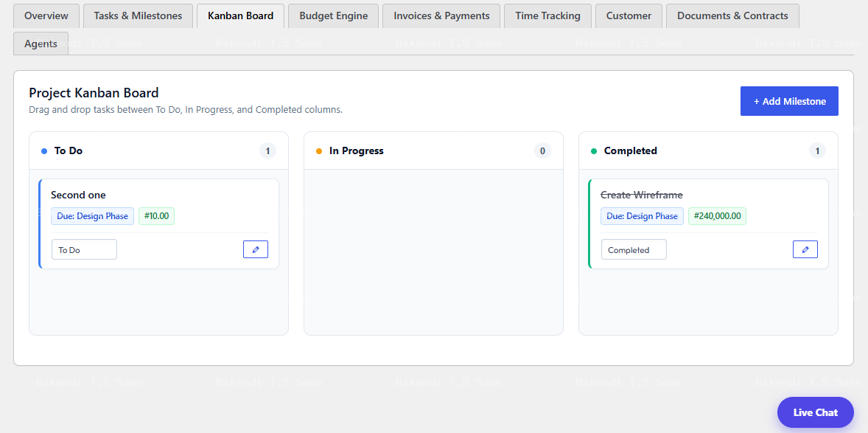The width and height of the screenshot is (868, 433).
Task: Click the #10.00 amount badge
Action: 157,216
